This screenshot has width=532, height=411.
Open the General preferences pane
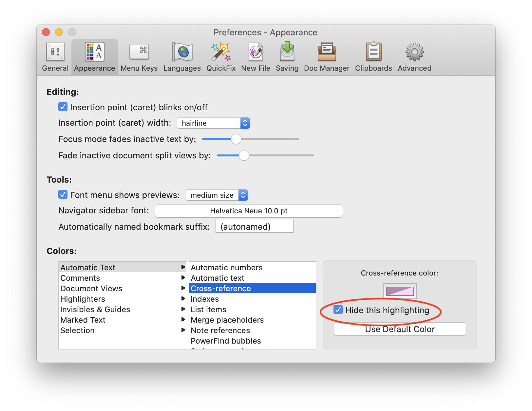click(x=55, y=56)
